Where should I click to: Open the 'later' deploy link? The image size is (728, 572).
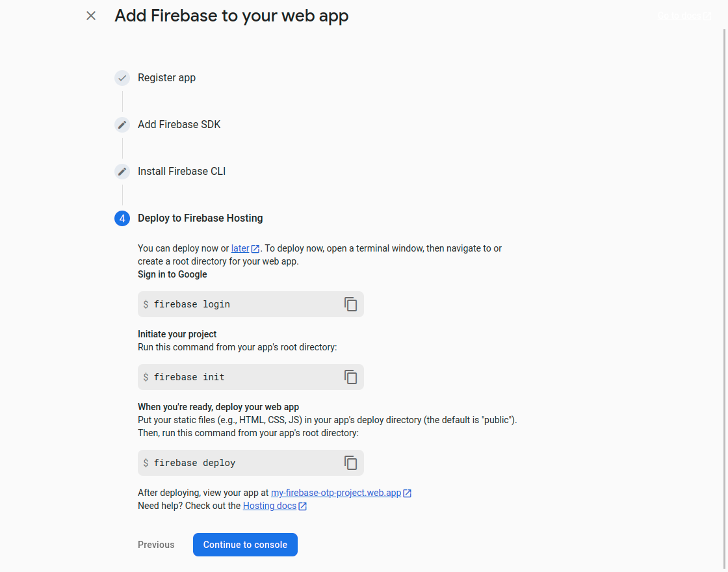tap(240, 248)
